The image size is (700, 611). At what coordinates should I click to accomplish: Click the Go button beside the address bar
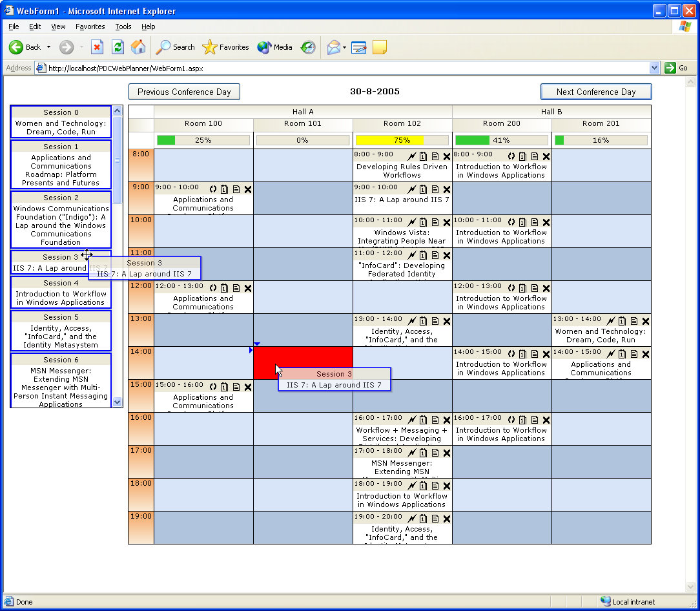coord(677,68)
